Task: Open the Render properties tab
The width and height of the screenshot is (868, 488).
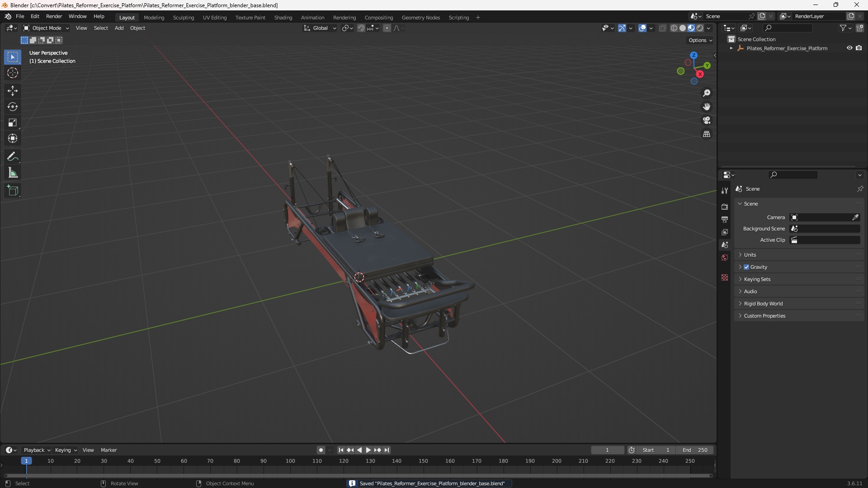Action: [725, 206]
